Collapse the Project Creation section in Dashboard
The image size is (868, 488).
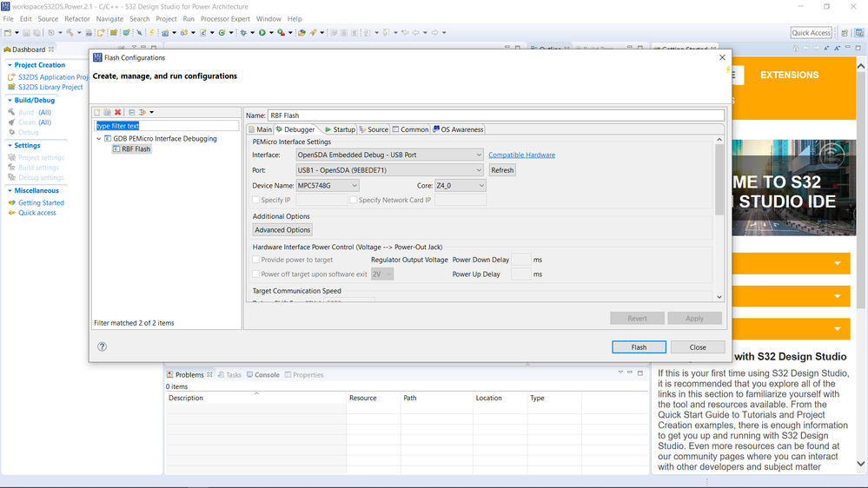10,65
